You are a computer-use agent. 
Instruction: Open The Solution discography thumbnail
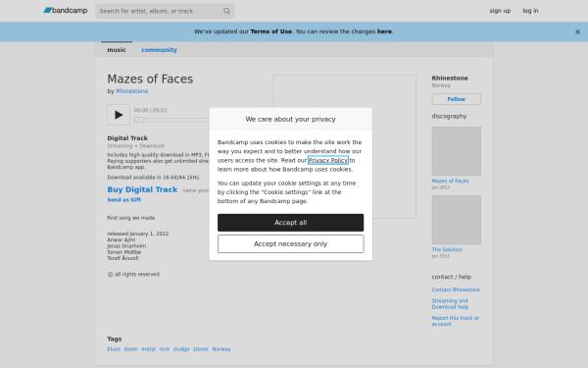(x=456, y=220)
